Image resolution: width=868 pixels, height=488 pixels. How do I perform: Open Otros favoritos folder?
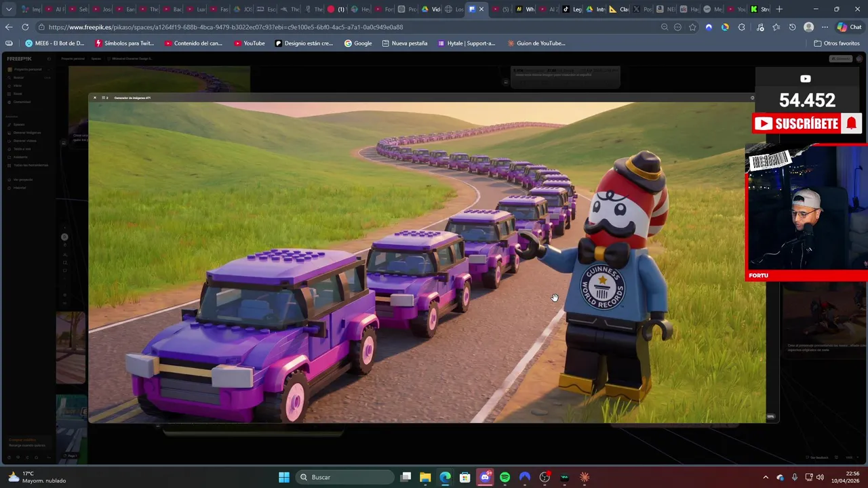[x=837, y=43]
